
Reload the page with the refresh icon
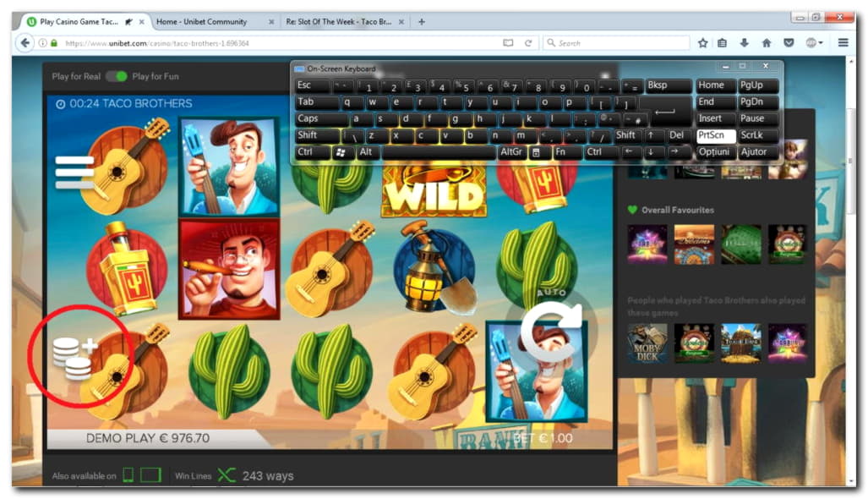coord(528,42)
